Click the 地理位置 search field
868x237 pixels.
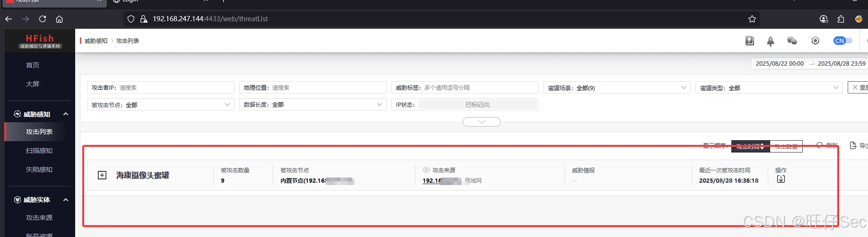click(x=313, y=87)
